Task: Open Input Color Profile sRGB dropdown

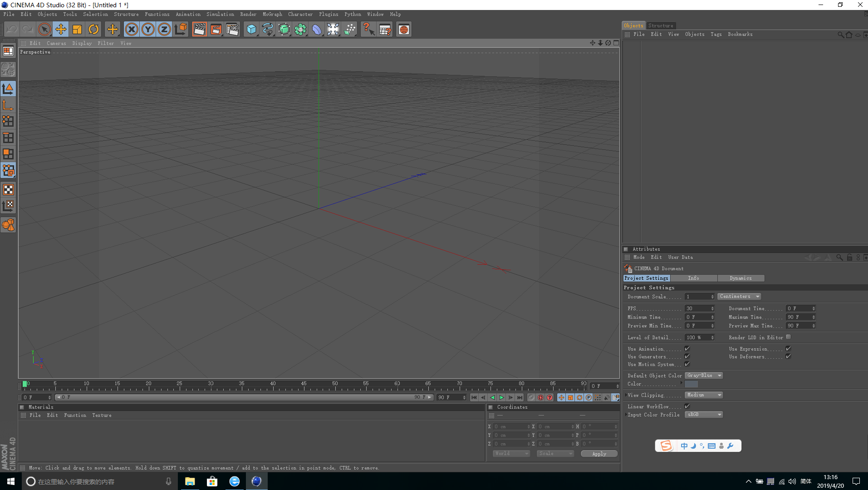Action: click(x=704, y=415)
